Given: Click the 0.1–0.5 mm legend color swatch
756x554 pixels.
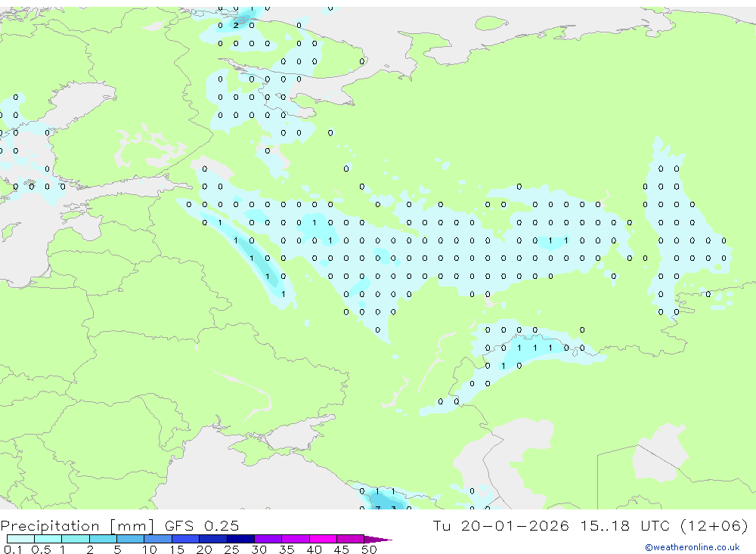Looking at the screenshot, I should coord(20,539).
